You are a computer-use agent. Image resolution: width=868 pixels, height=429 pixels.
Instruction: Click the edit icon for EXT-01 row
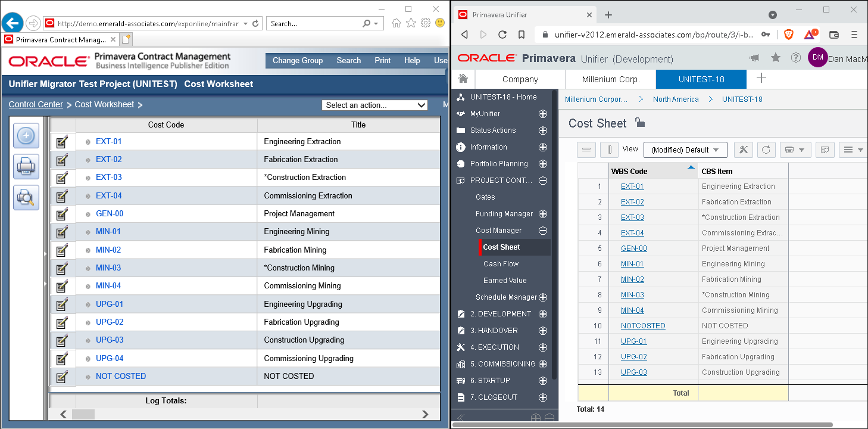click(62, 142)
